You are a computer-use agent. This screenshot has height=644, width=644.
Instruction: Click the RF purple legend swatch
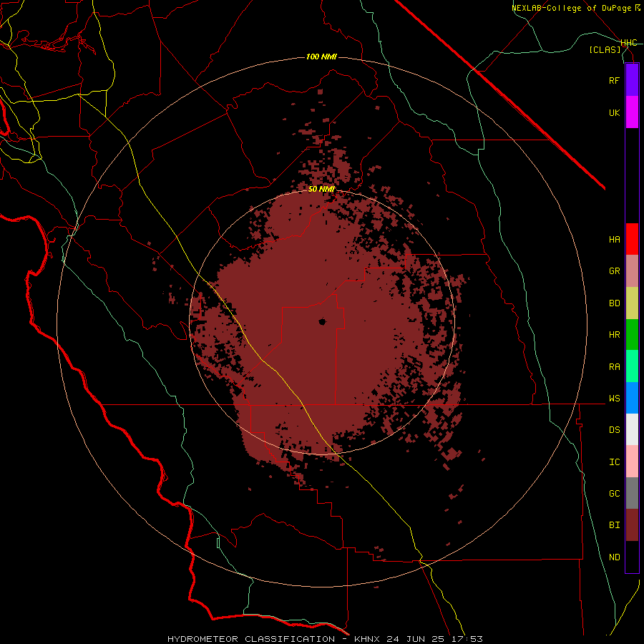coord(632,80)
